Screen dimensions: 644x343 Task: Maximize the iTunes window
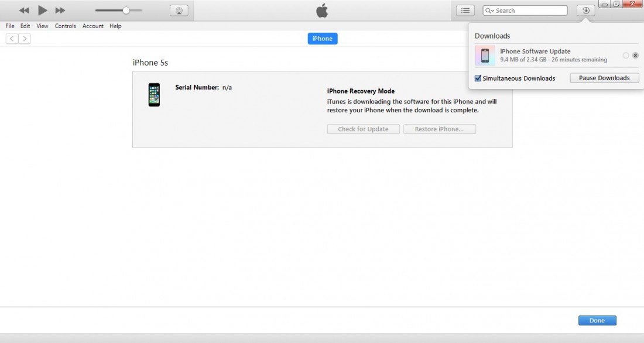coord(616,4)
